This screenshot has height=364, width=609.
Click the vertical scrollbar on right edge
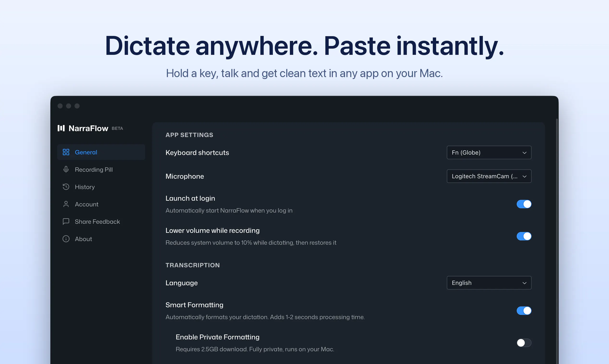coord(557,241)
